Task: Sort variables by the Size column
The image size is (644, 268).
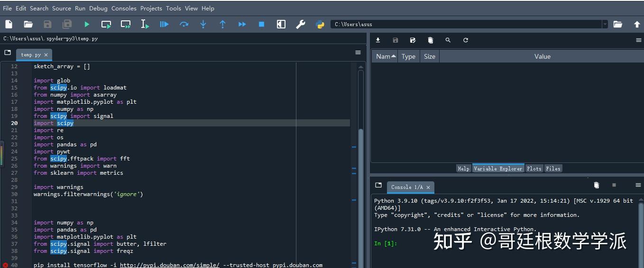Action: [x=430, y=56]
